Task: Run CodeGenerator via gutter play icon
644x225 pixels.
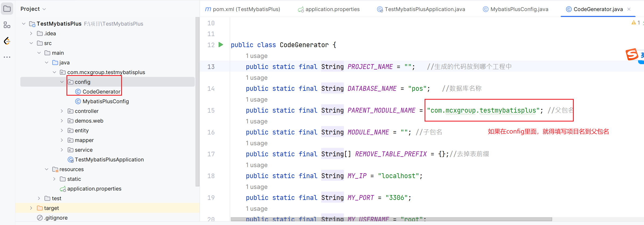Action: tap(221, 45)
